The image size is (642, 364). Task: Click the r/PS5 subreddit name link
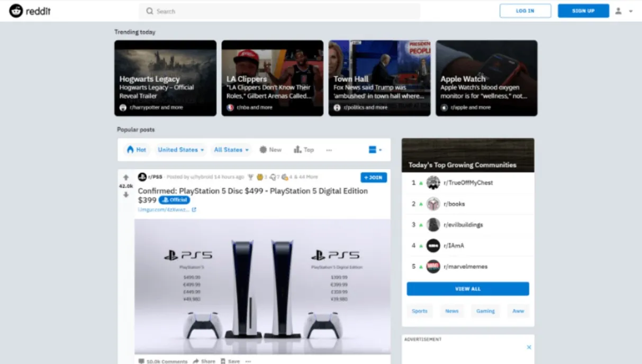tap(155, 177)
